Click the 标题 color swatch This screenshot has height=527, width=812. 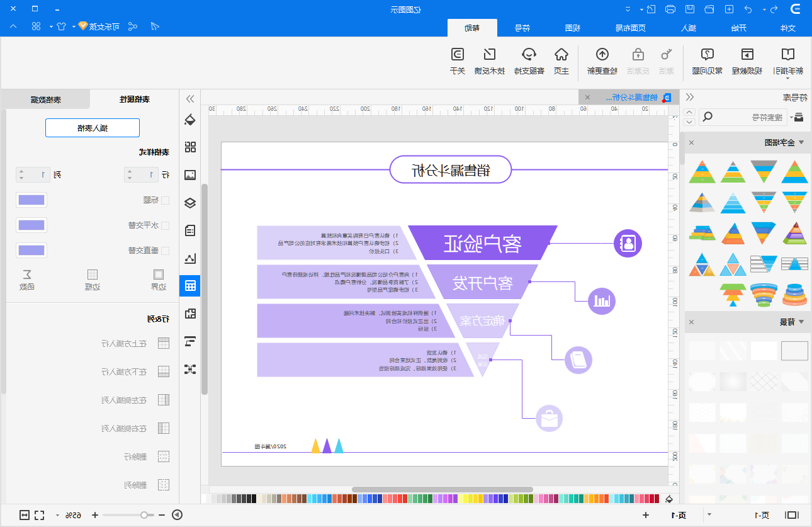click(x=31, y=200)
